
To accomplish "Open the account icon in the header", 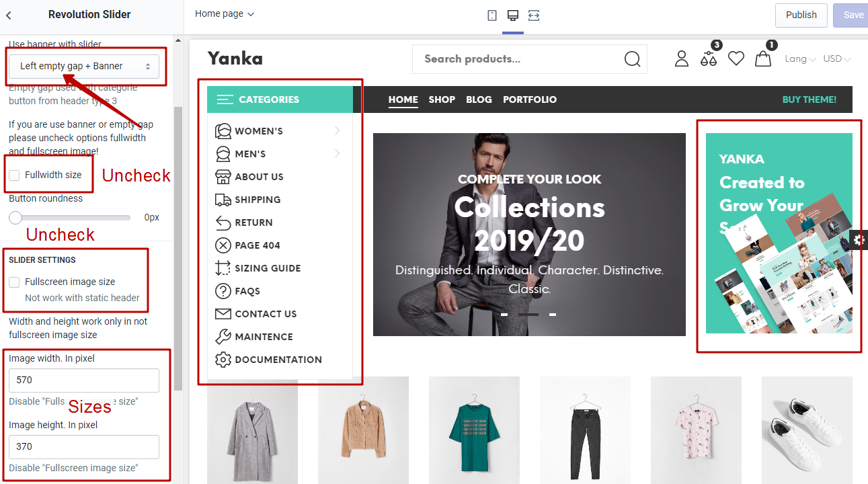I will [x=681, y=59].
